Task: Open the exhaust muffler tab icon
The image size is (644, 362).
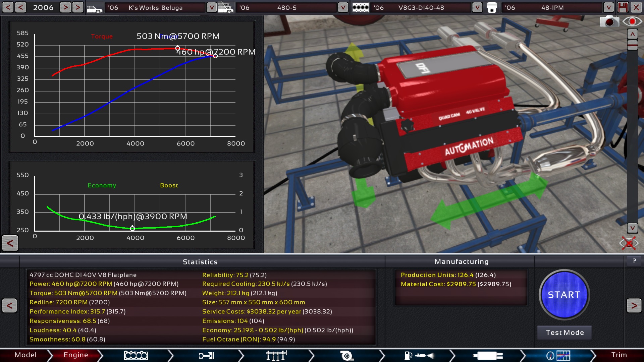Action: (488, 355)
